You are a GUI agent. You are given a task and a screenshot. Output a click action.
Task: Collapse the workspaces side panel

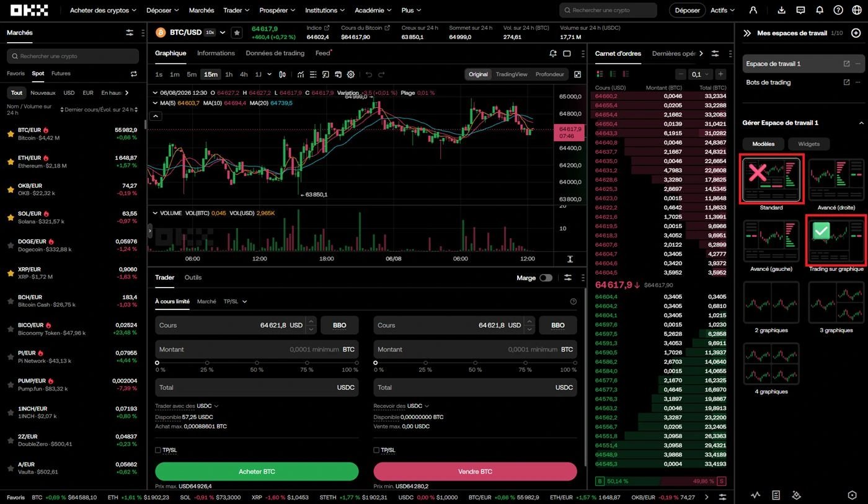point(747,33)
